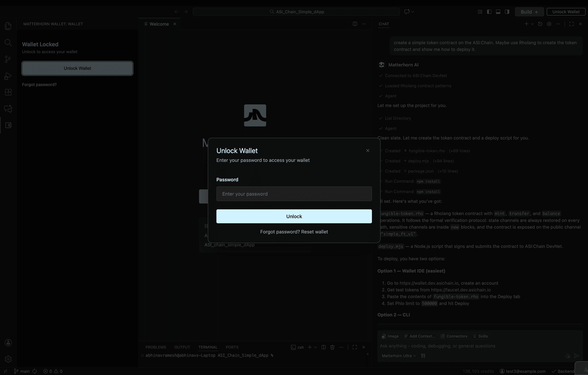Open the Customize Layout icon

coord(480,12)
